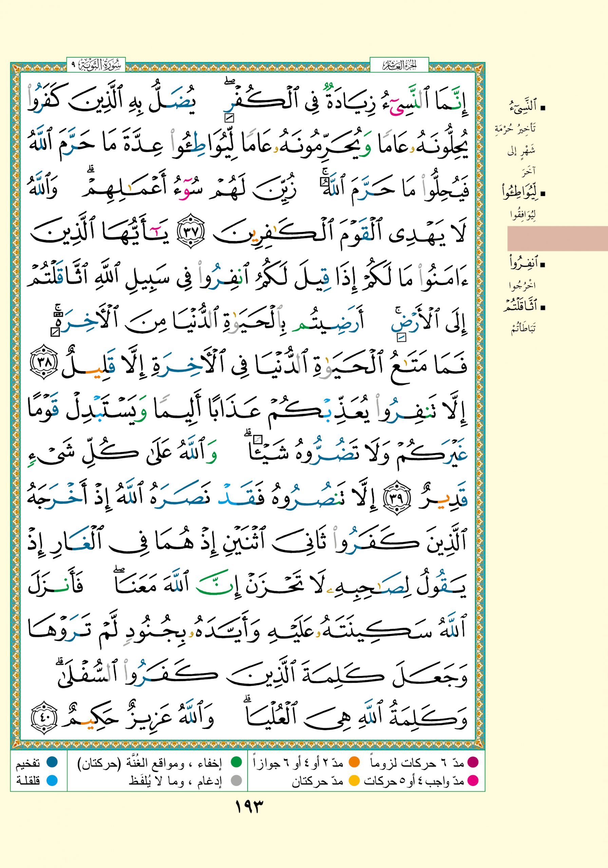Click the page number ١٩٣

[x=249, y=806]
